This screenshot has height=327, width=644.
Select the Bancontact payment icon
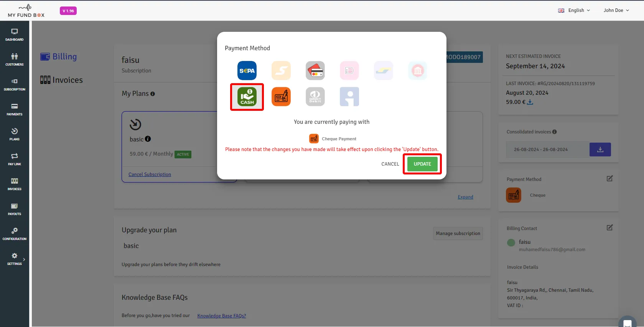(384, 71)
